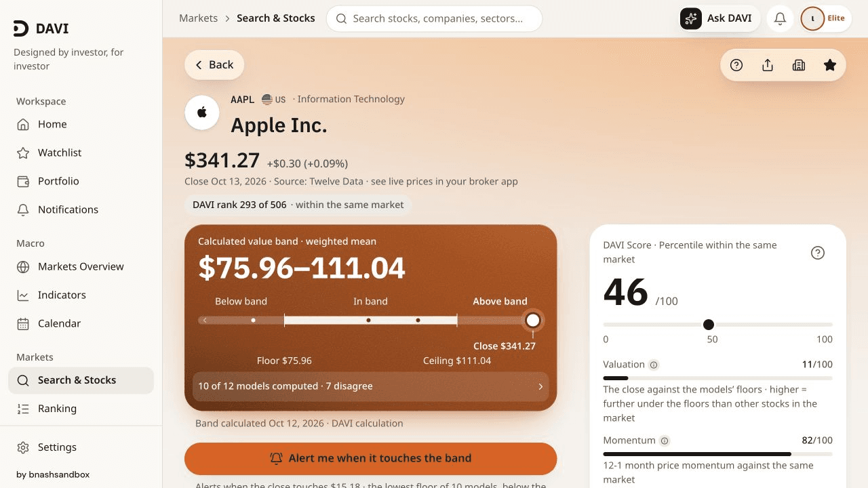The width and height of the screenshot is (868, 488).
Task: Open Markets Overview page
Action: click(x=81, y=266)
